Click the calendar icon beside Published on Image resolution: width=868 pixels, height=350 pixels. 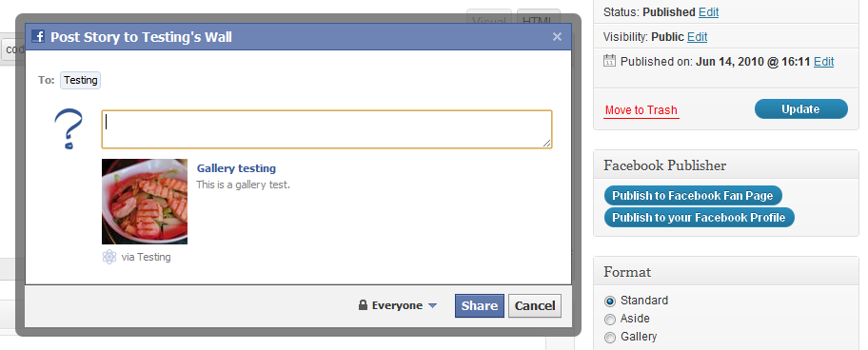(609, 61)
